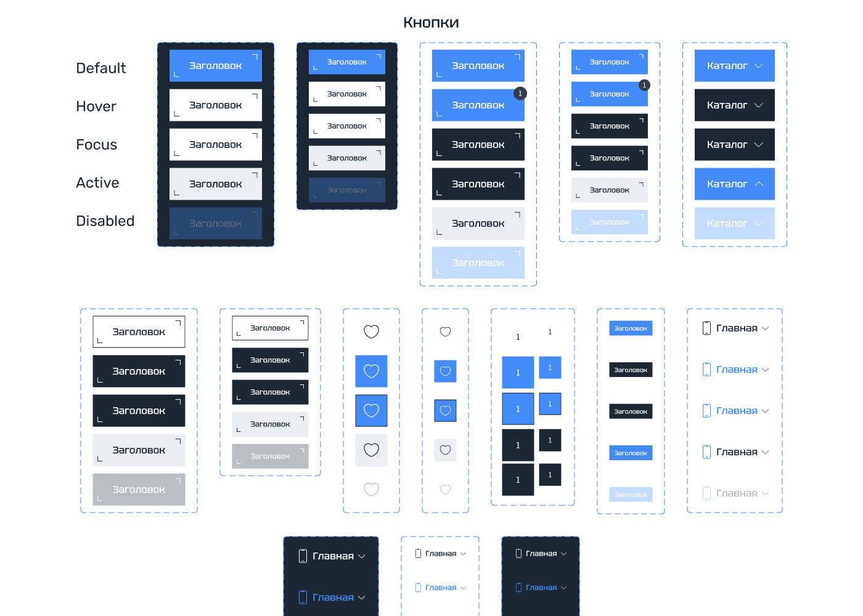The height and width of the screenshot is (616, 863).
Task: Click small disabled gray Заголовок button
Action: [270, 456]
